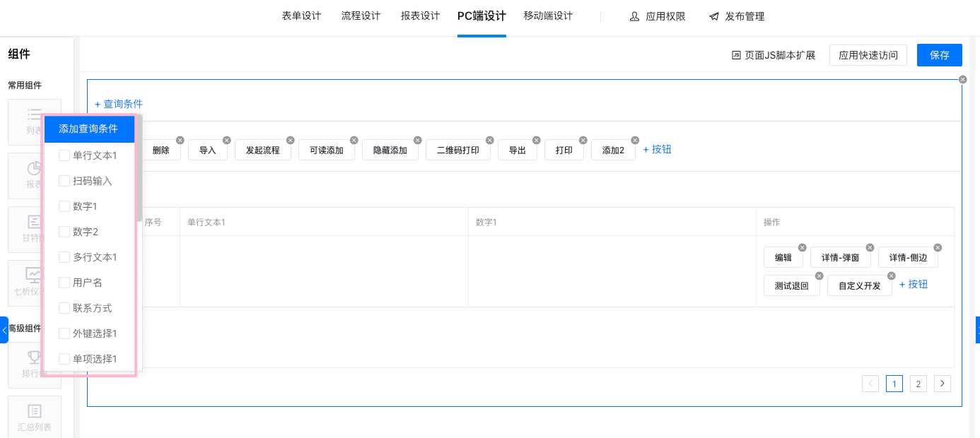Select the 汇总列表 component icon
The height and width of the screenshot is (438, 980).
tap(34, 411)
